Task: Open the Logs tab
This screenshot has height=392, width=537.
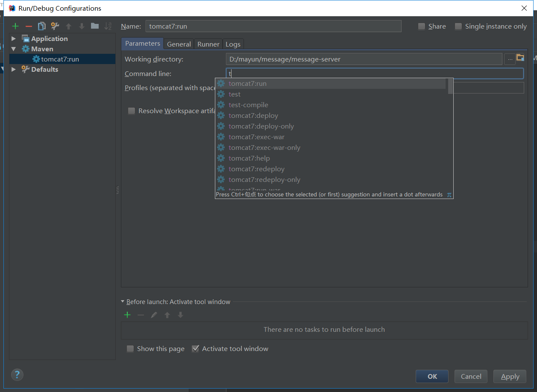Action: tap(233, 44)
